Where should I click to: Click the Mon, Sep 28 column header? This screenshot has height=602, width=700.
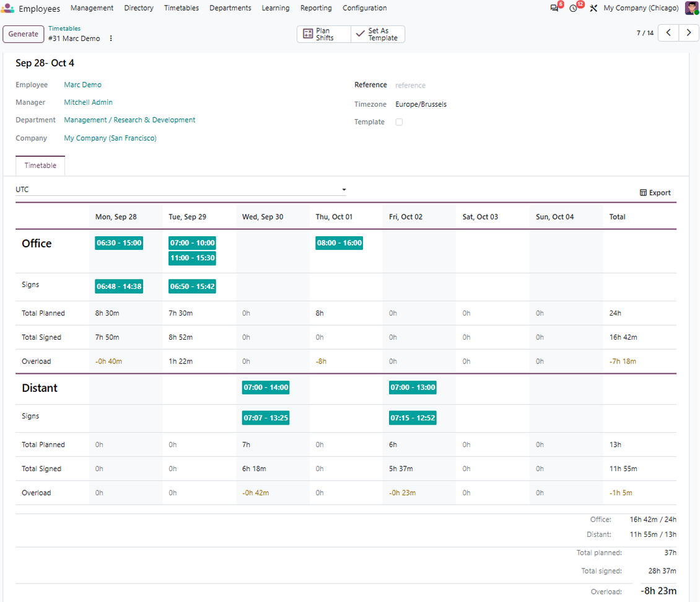pyautogui.click(x=116, y=217)
